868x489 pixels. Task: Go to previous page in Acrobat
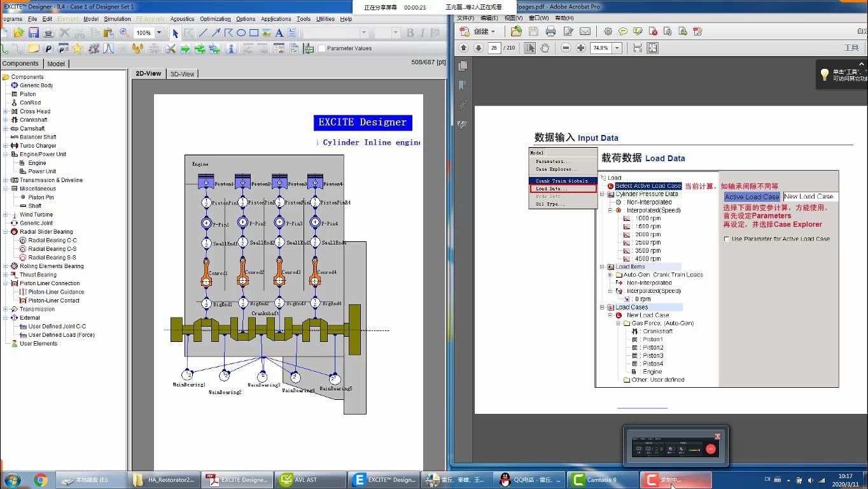click(463, 48)
